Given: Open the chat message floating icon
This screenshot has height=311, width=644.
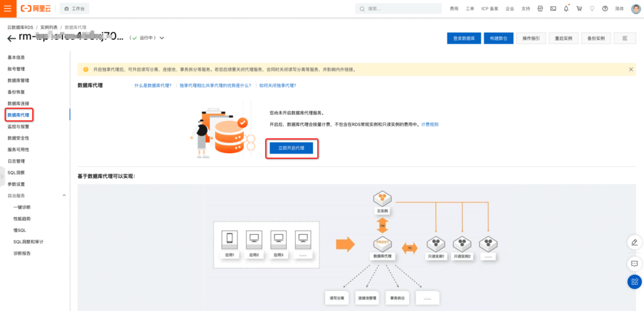Looking at the screenshot, I should [634, 263].
